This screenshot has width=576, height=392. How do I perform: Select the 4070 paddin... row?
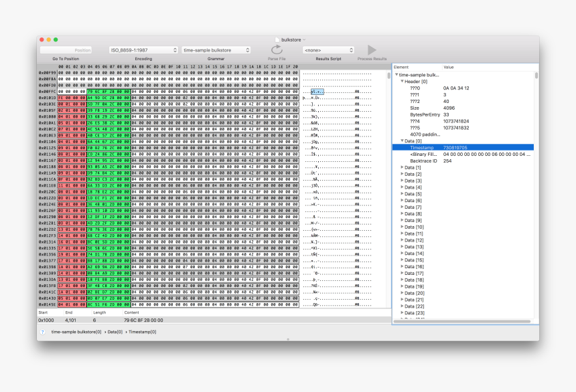[463, 134]
